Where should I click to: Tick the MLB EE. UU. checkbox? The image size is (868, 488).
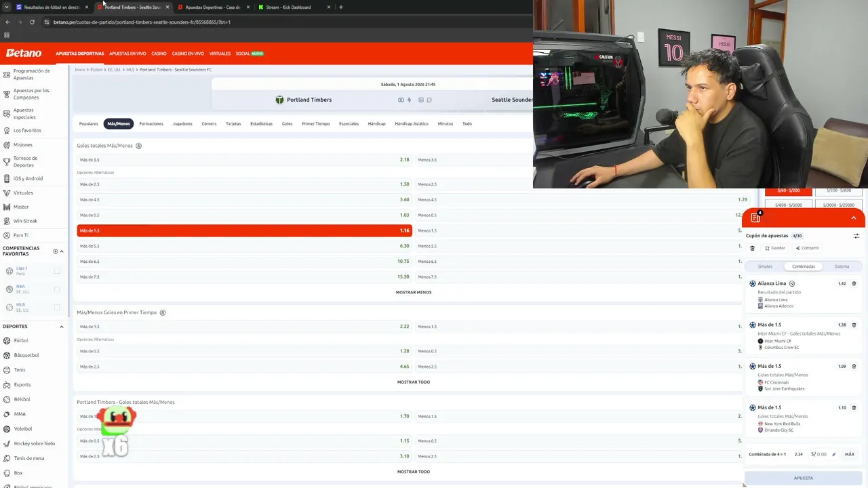point(57,307)
